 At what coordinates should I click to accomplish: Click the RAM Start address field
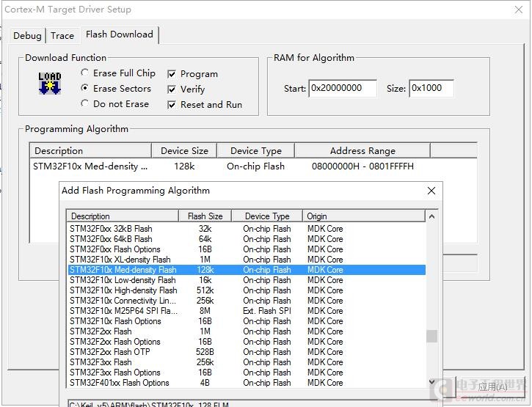[x=343, y=89]
